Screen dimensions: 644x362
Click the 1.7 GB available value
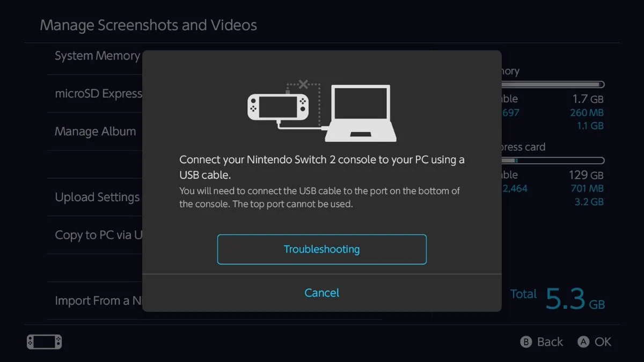click(x=588, y=99)
